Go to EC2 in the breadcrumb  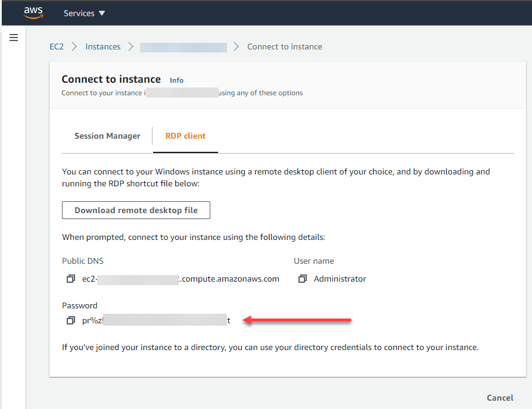[57, 46]
